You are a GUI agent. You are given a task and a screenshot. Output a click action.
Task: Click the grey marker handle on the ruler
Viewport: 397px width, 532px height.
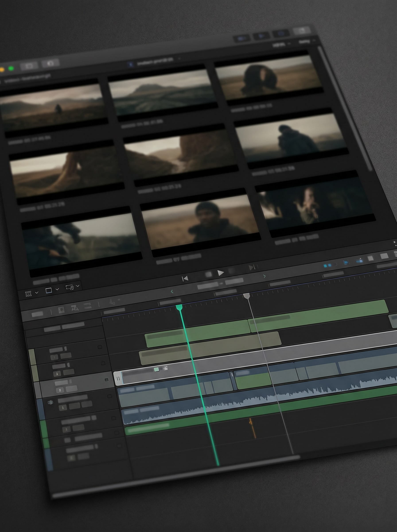(247, 296)
